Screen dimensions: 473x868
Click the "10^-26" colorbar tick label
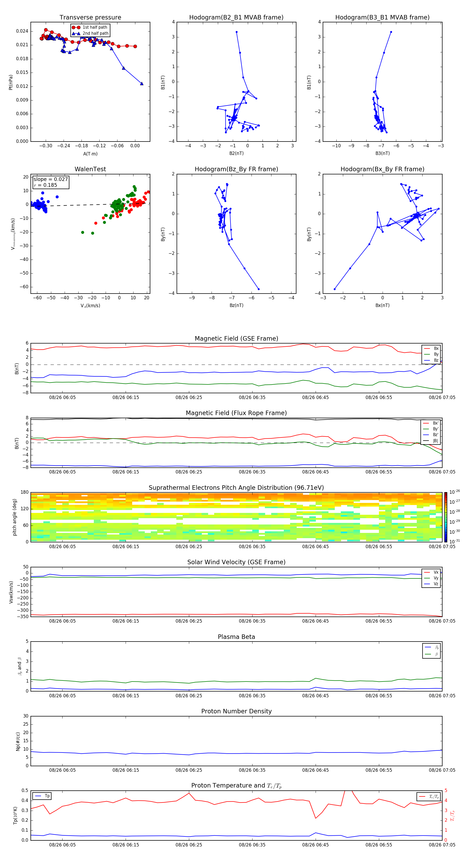click(x=455, y=492)
